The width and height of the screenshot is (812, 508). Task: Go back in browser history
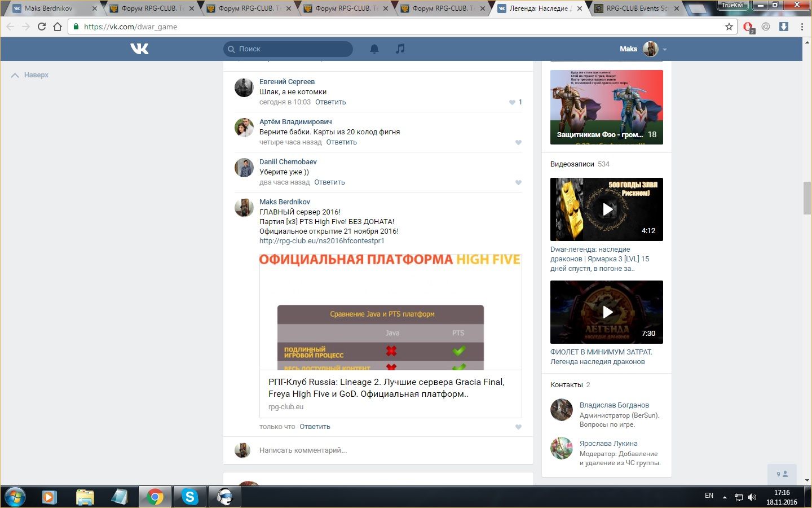(10, 27)
